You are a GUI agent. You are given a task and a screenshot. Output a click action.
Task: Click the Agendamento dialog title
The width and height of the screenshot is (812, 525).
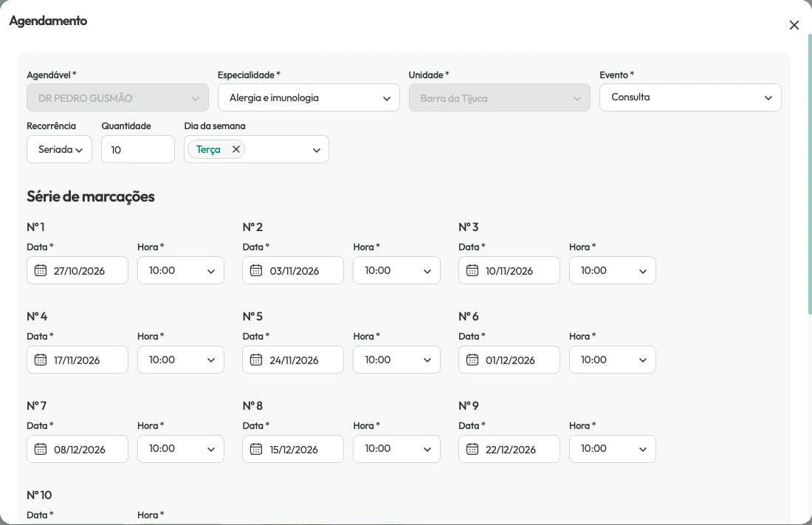point(48,21)
